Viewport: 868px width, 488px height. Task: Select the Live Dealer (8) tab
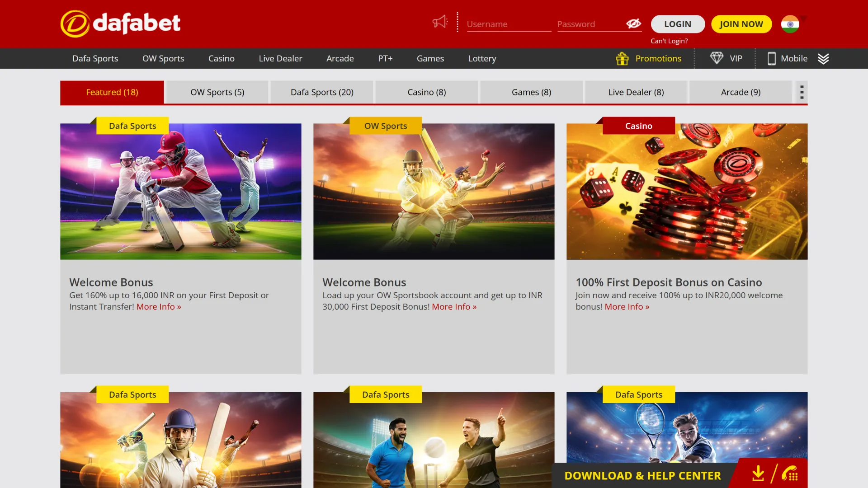point(636,92)
